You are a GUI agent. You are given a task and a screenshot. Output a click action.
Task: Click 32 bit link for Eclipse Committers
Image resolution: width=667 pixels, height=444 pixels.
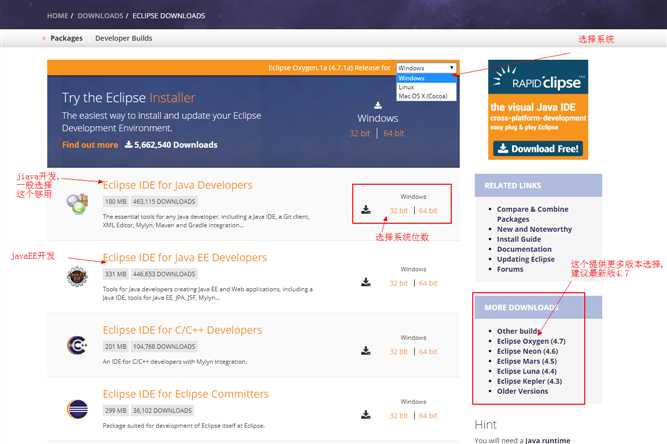pyautogui.click(x=399, y=416)
